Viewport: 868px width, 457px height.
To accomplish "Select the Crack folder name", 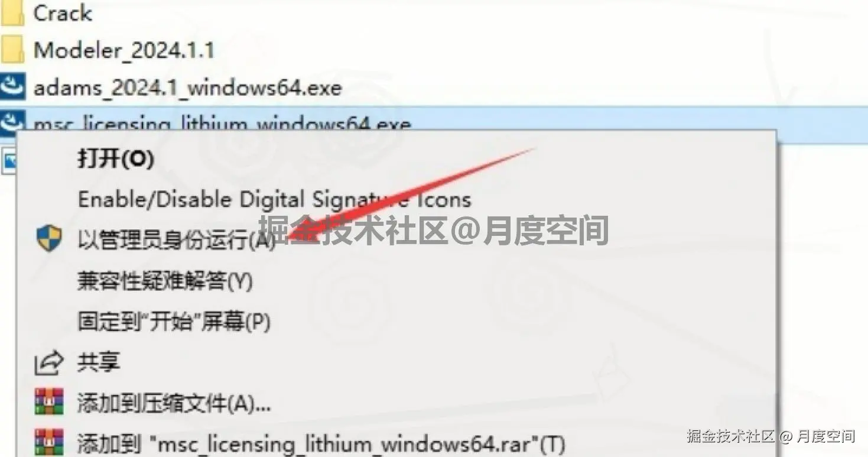I will [x=63, y=13].
